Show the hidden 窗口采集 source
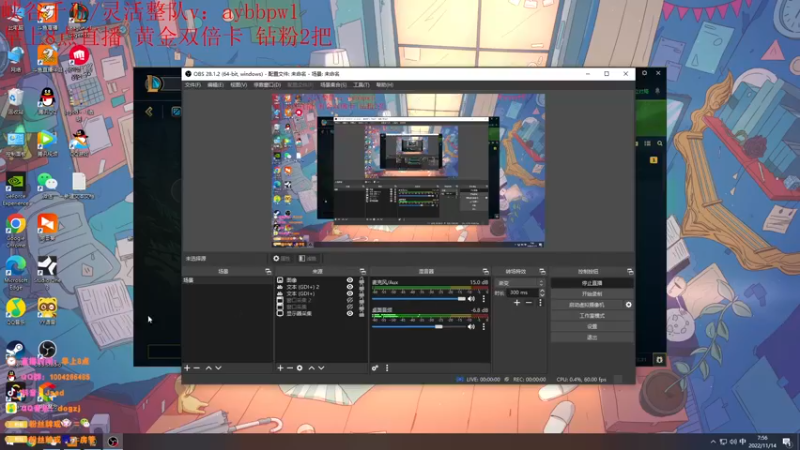The width and height of the screenshot is (800, 450). (x=349, y=307)
